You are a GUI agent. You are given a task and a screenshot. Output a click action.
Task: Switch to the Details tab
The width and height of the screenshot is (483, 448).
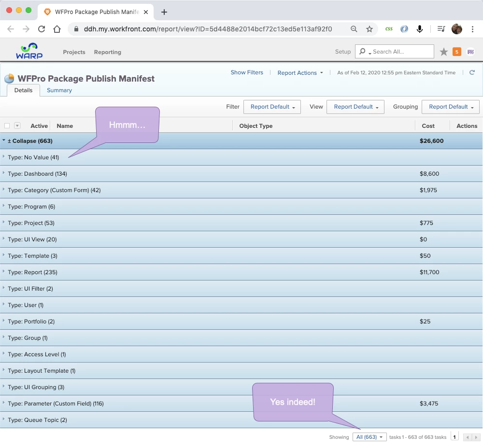[x=23, y=90]
